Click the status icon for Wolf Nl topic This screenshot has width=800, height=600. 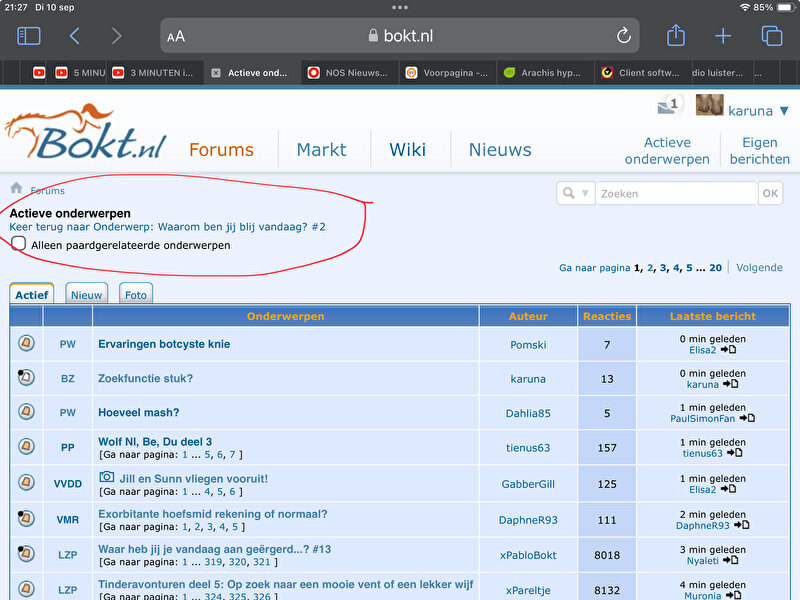pyautogui.click(x=27, y=446)
